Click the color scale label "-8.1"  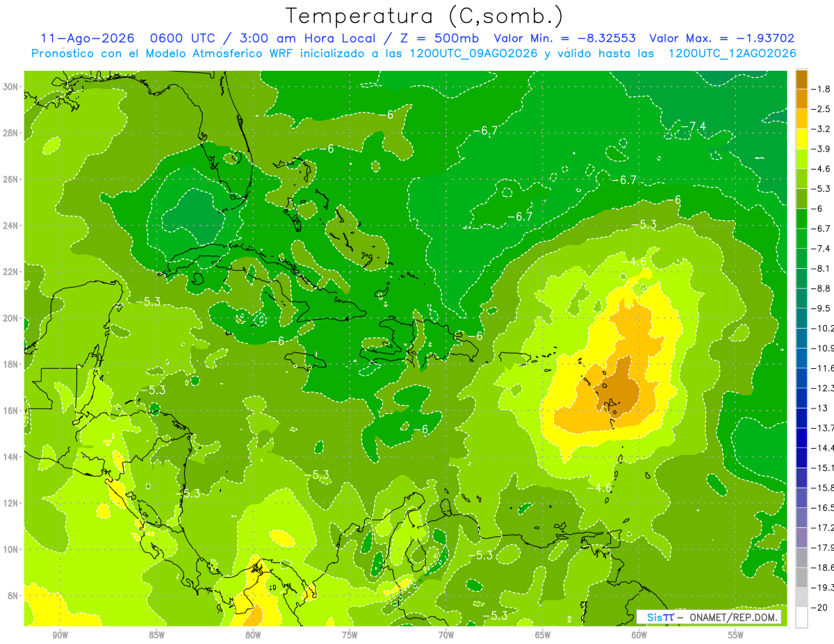822,268
